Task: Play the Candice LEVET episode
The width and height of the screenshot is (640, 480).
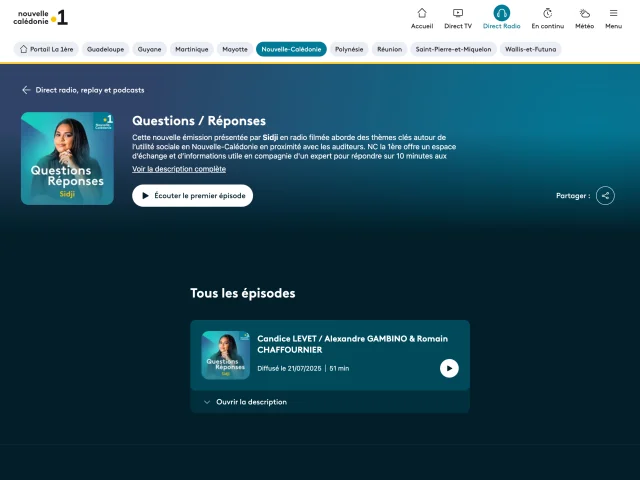Action: point(449,368)
